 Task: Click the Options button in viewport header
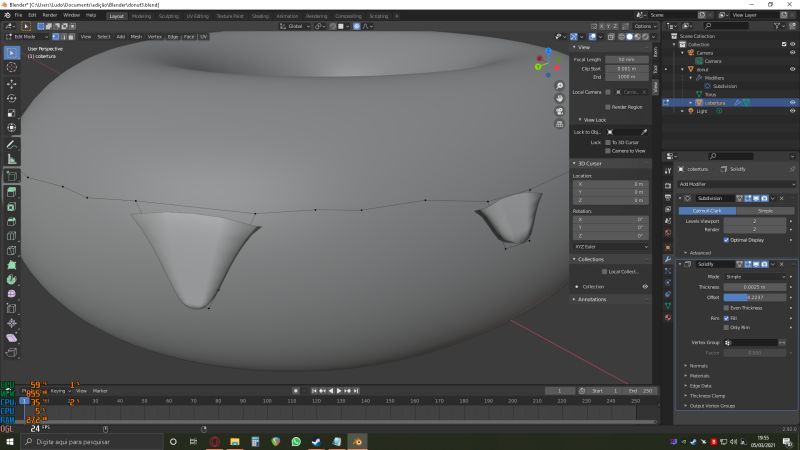tap(644, 26)
